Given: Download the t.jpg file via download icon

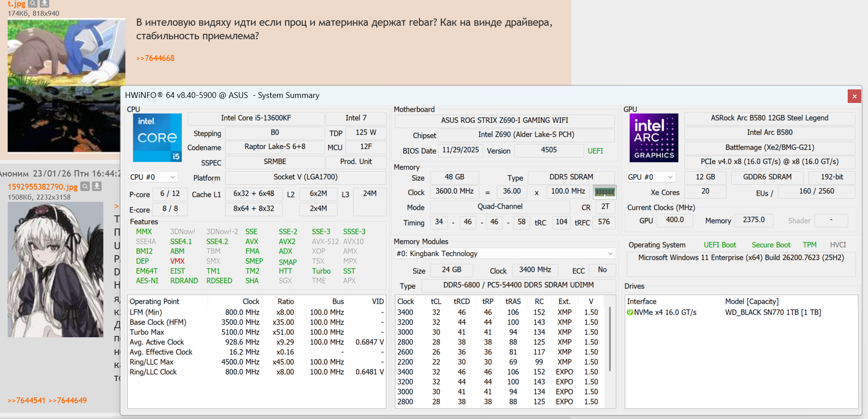Looking at the screenshot, I should (x=44, y=4).
